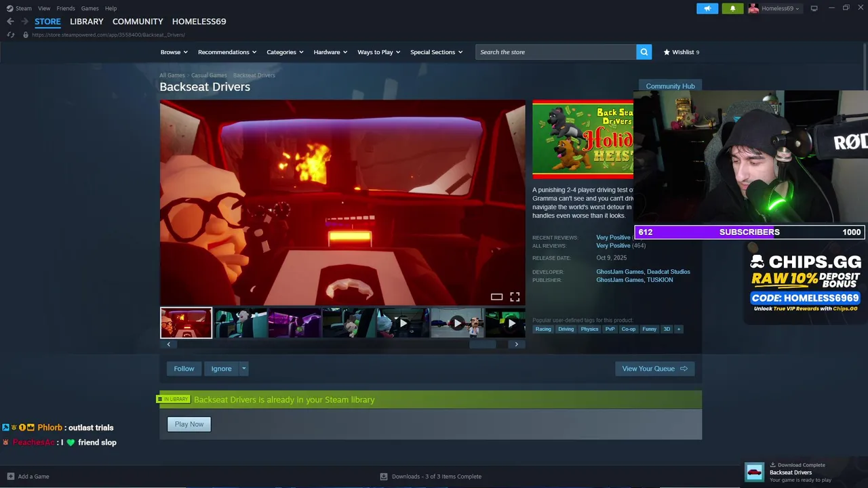Viewport: 868px width, 488px height.
Task: Click the Steam logo menu
Action: click(19, 8)
